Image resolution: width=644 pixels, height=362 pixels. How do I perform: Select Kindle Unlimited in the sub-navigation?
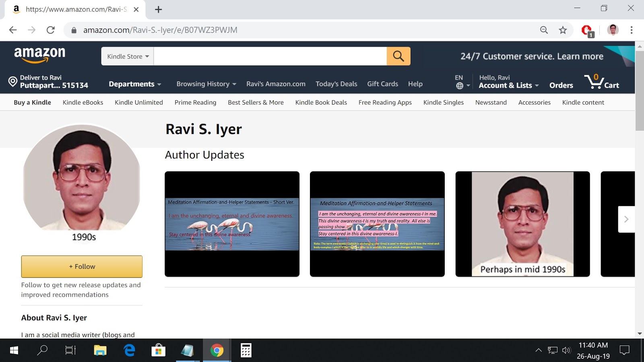(x=139, y=103)
